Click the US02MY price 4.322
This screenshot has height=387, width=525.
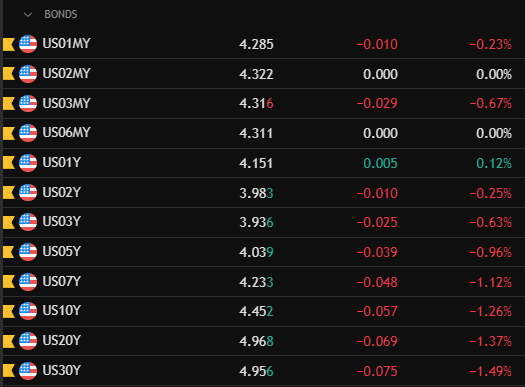pyautogui.click(x=256, y=74)
